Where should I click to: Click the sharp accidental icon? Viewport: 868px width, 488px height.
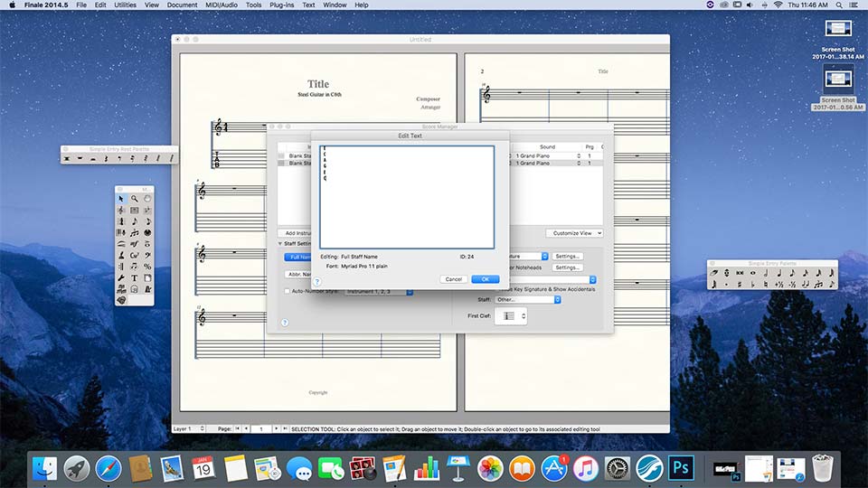(x=741, y=285)
